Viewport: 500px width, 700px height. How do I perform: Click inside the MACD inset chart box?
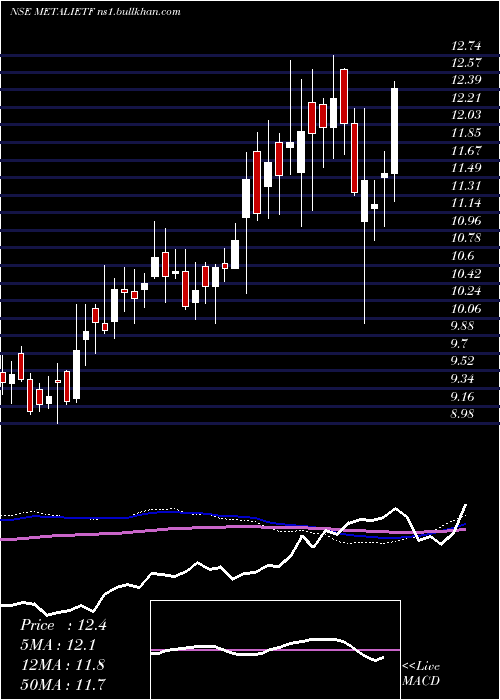pos(275,650)
